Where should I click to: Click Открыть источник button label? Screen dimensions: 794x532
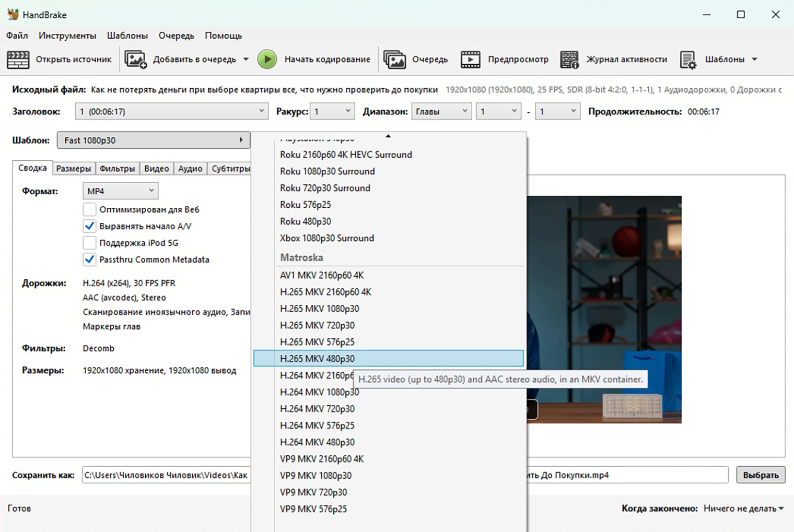click(74, 60)
